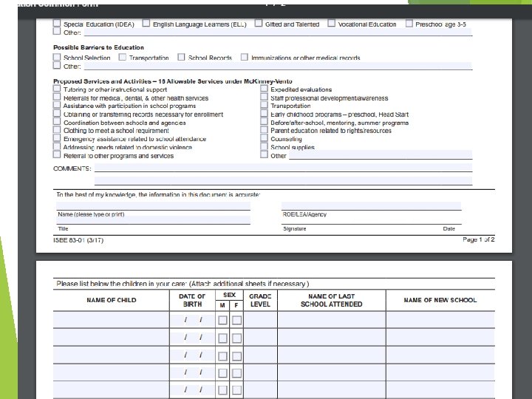
Task: Check the Preschool age 3-5 box
Action: tap(409, 23)
